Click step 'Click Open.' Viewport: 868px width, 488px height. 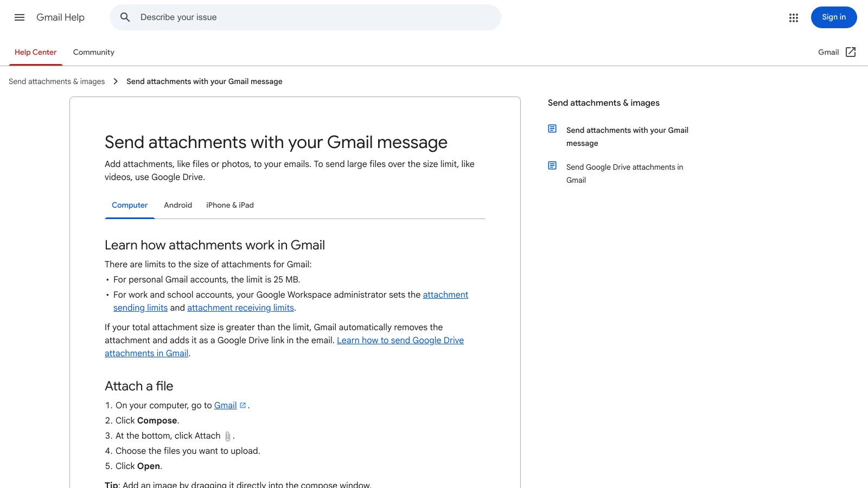point(139,466)
